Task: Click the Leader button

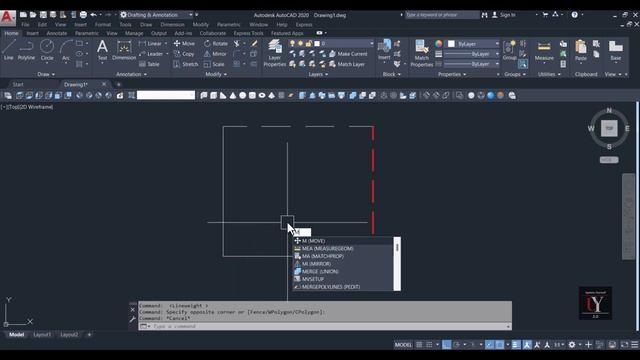Action: [151, 54]
